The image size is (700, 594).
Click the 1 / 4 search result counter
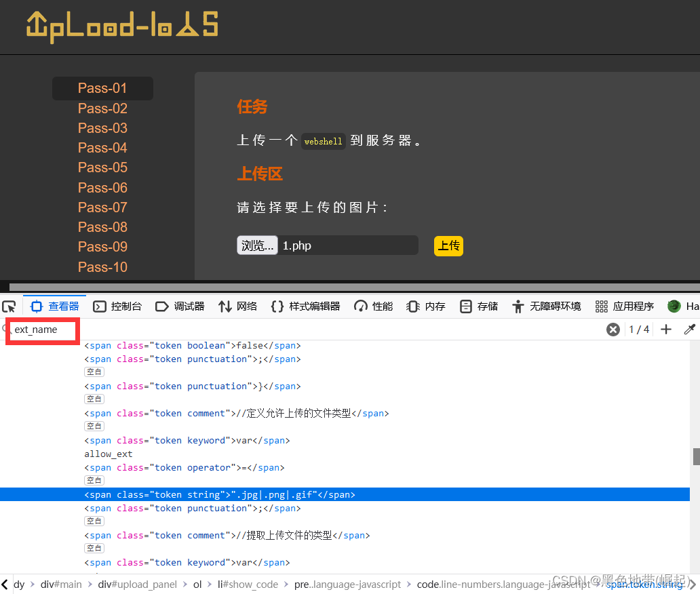coord(639,330)
